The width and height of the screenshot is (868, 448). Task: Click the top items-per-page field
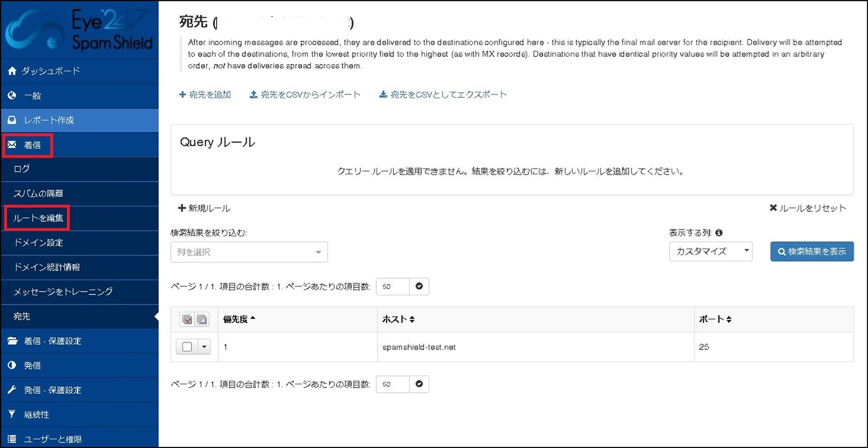392,287
